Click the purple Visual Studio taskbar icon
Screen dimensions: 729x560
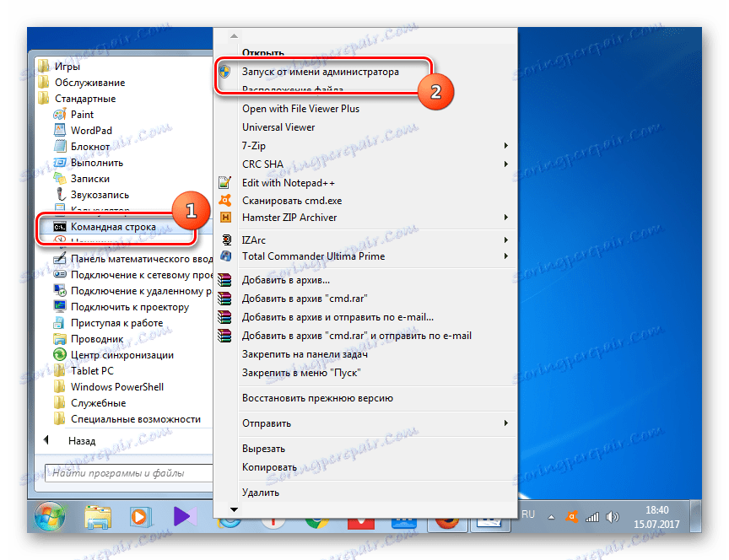(183, 516)
